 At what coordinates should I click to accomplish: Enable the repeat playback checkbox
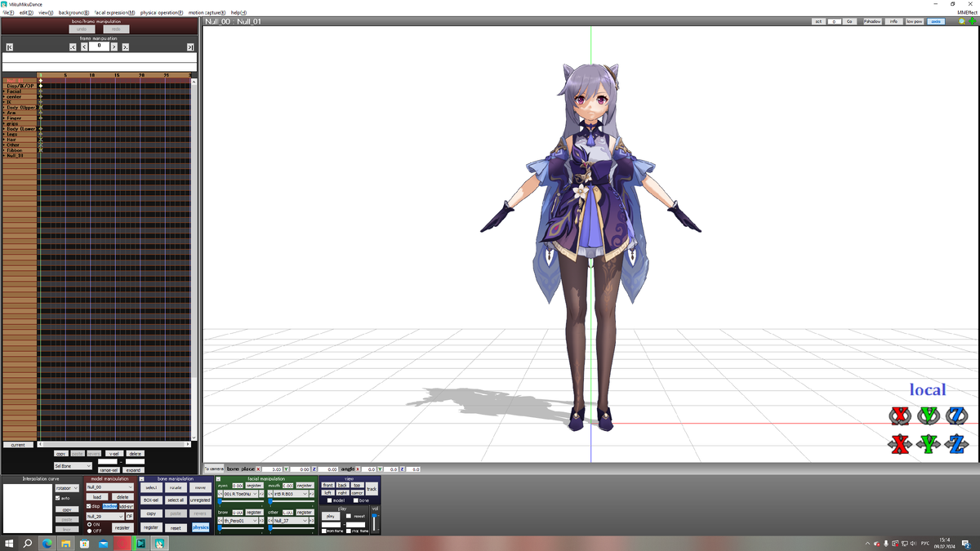pyautogui.click(x=349, y=516)
